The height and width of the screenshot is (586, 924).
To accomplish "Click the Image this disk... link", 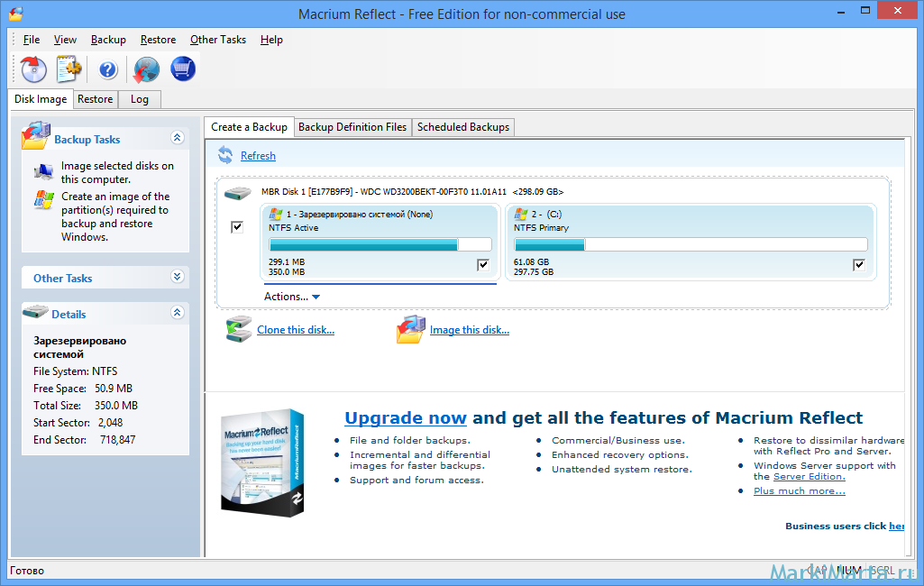I will [x=470, y=330].
